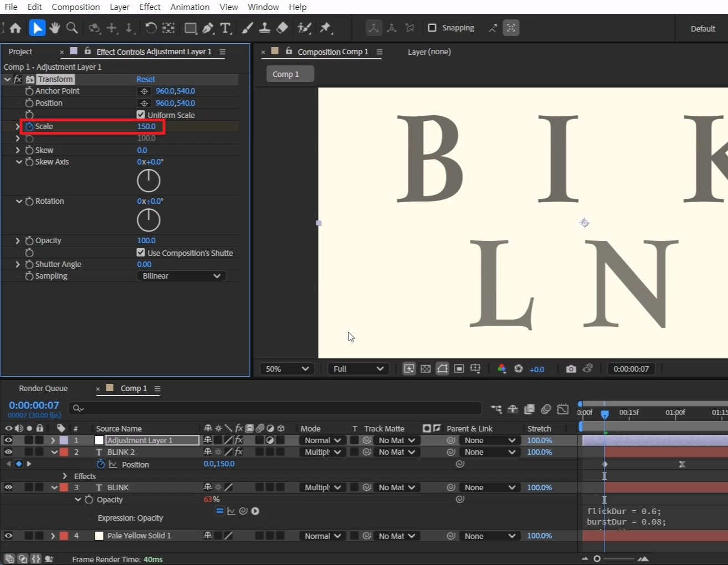
Task: Uncheck Use Composition's Shutter Angle checkbox
Action: [x=141, y=253]
